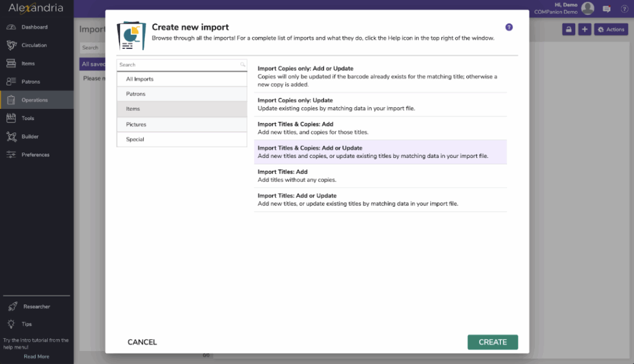634x364 pixels.
Task: Select the All Imports category
Action: [x=181, y=79]
